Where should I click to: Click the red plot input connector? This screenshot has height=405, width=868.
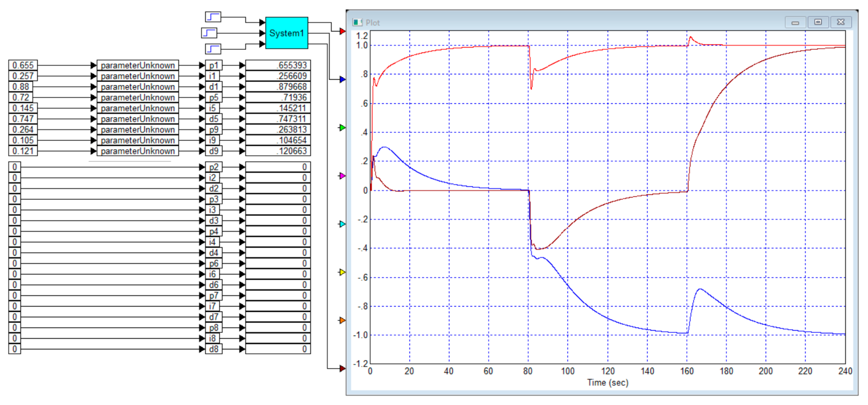pyautogui.click(x=342, y=31)
